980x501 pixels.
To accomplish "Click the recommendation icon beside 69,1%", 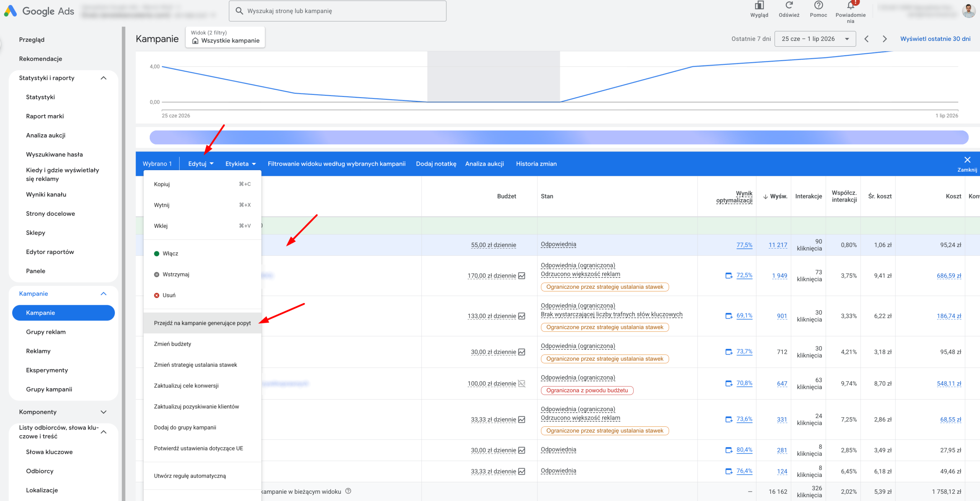I will (x=729, y=316).
